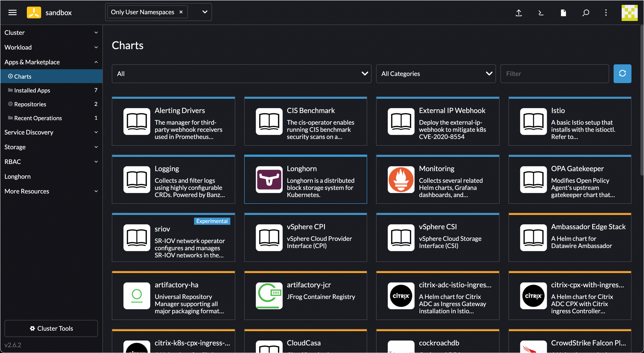Open the All Categories dropdown
The image size is (644, 353).
[x=436, y=74]
